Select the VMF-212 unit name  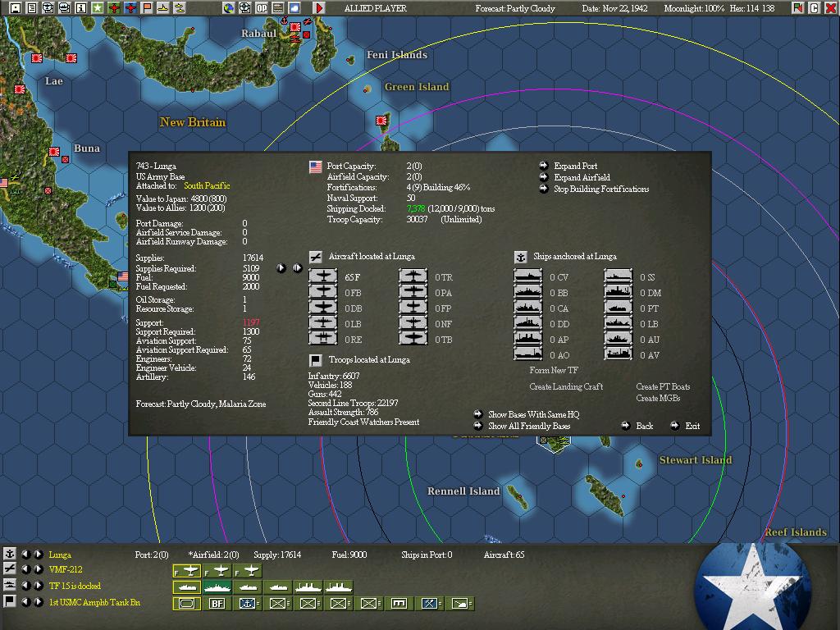tap(66, 569)
